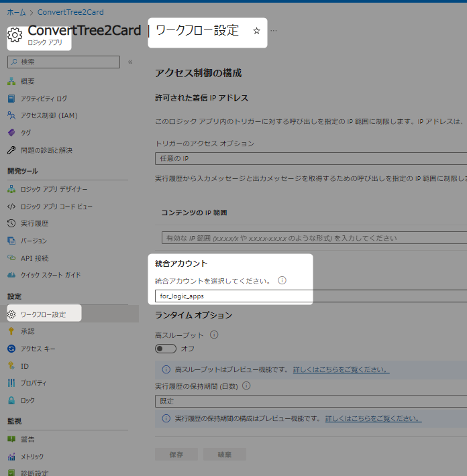Click the 保存 button
Image resolution: width=467 pixels, height=476 pixels.
176,455
